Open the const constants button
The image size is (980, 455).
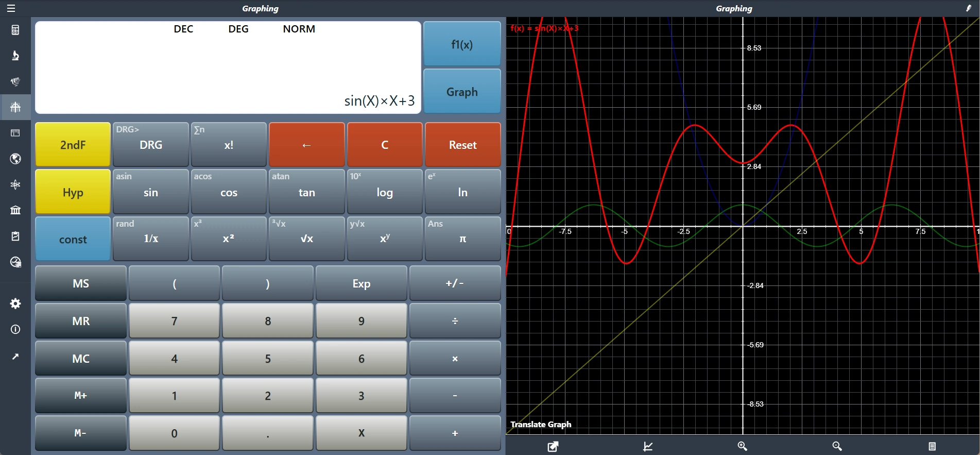coord(73,239)
